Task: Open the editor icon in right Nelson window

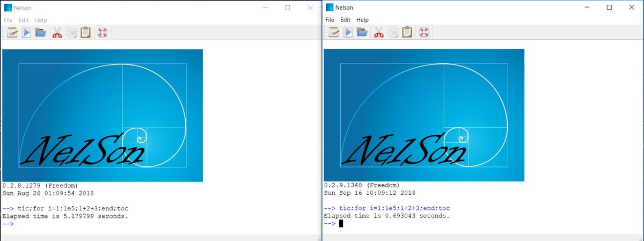Action: (334, 32)
